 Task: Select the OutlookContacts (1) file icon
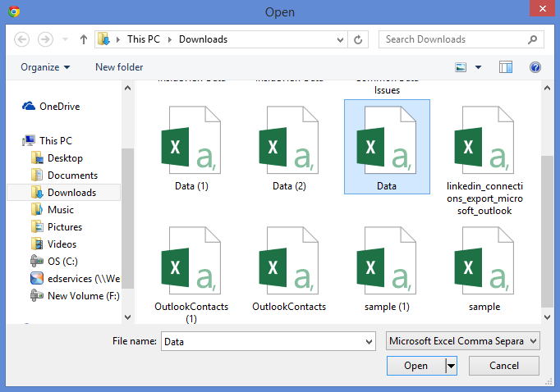coord(192,264)
